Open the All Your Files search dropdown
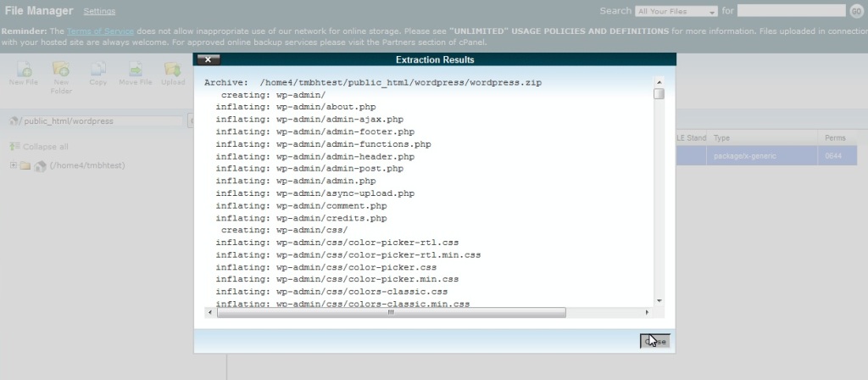This screenshot has width=868, height=380. click(676, 12)
